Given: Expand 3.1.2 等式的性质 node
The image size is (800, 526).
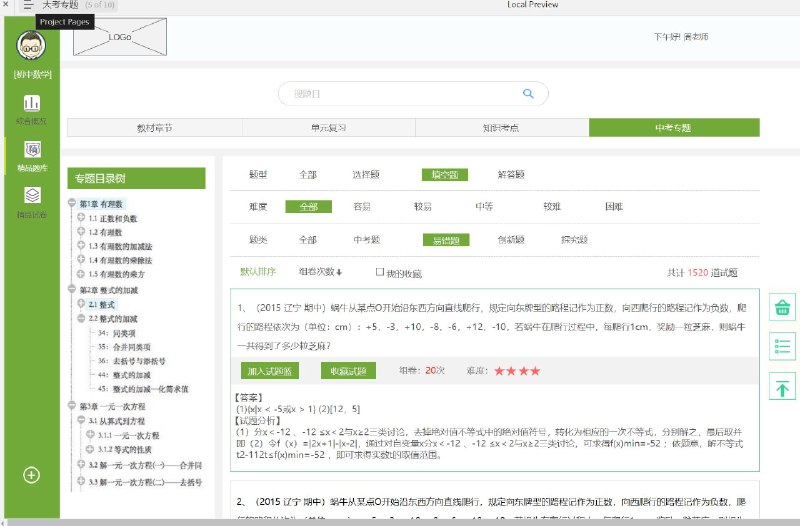Looking at the screenshot, I should pyautogui.click(x=90, y=449).
